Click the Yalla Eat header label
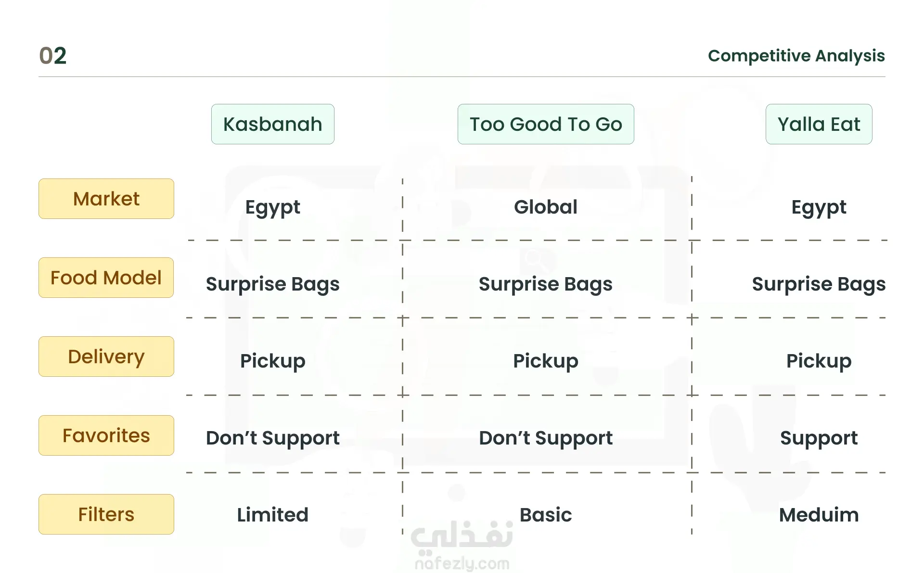 [x=819, y=124]
